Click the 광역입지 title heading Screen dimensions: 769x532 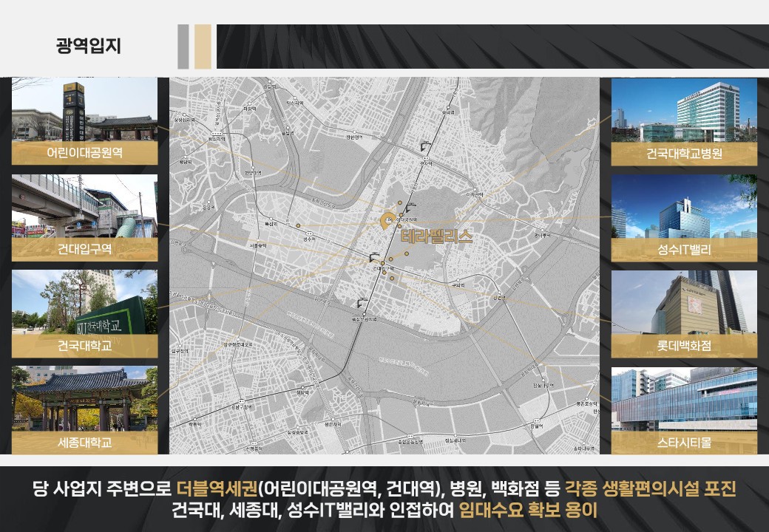[x=89, y=46]
